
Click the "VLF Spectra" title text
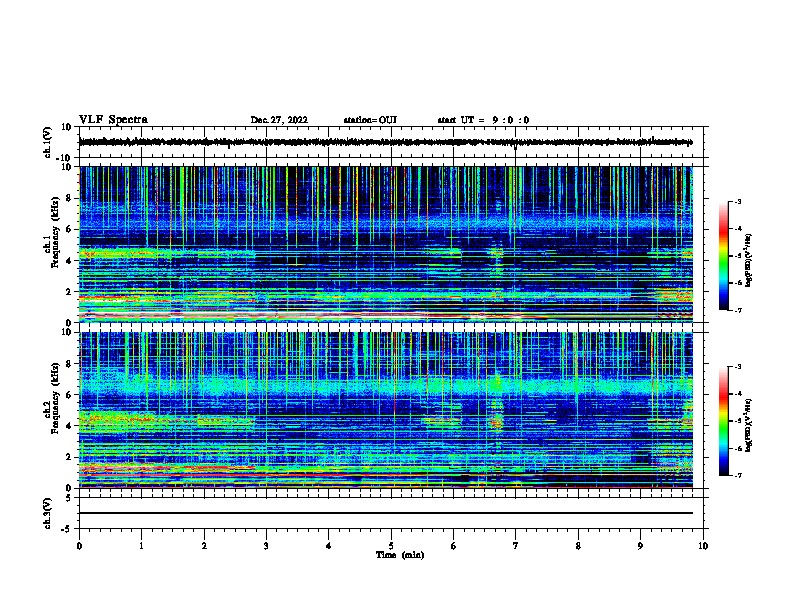[x=113, y=120]
